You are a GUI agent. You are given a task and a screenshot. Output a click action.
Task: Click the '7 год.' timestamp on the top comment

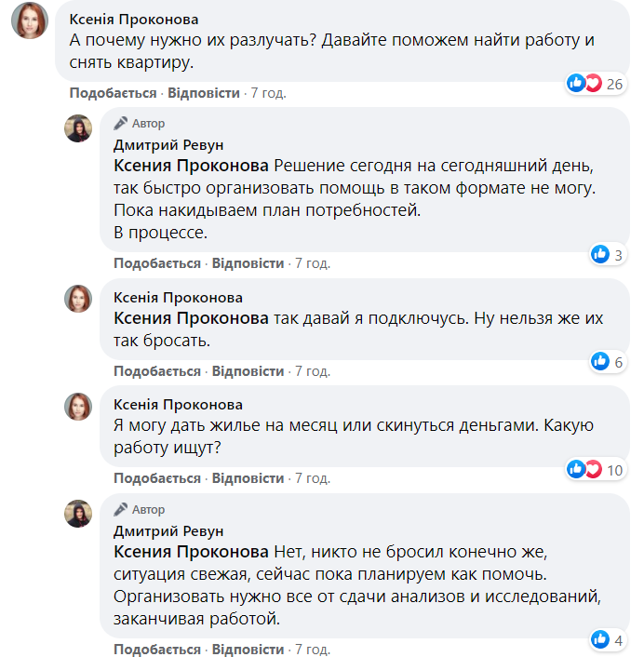(268, 93)
